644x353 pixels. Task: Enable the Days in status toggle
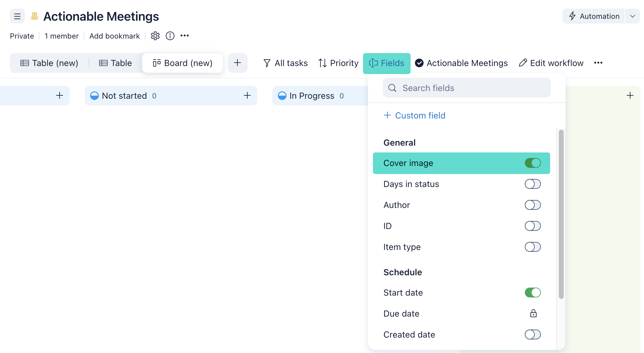(x=533, y=184)
